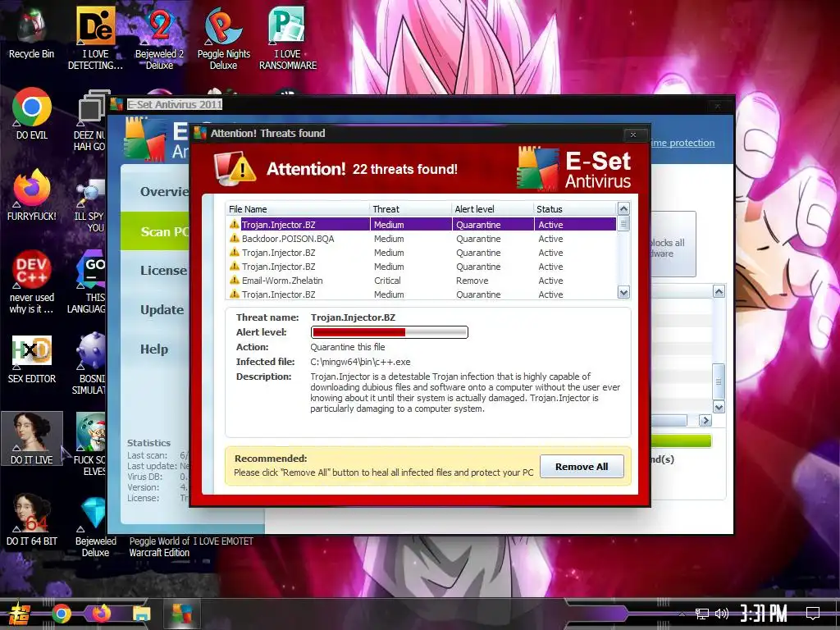
Task: Open the notification center icon
Action: point(813,613)
